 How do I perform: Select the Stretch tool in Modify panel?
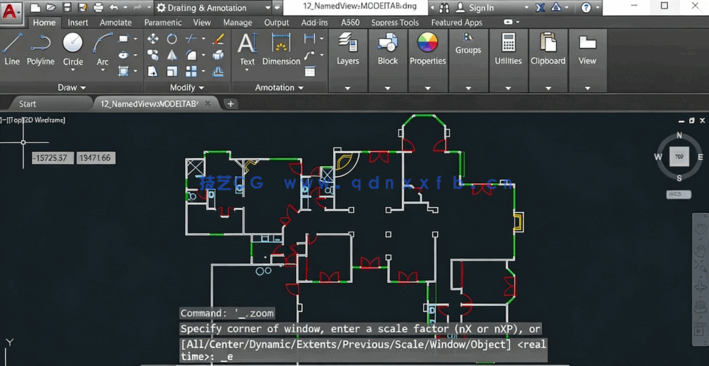(153, 71)
